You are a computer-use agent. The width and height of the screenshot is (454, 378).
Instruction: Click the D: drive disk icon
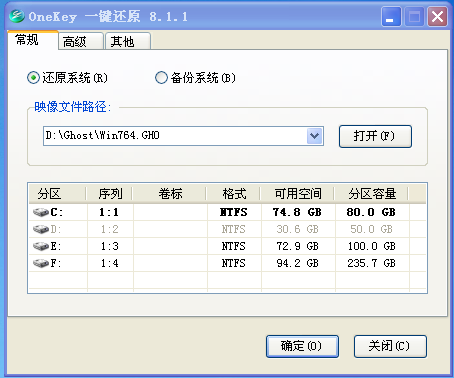coord(41,229)
